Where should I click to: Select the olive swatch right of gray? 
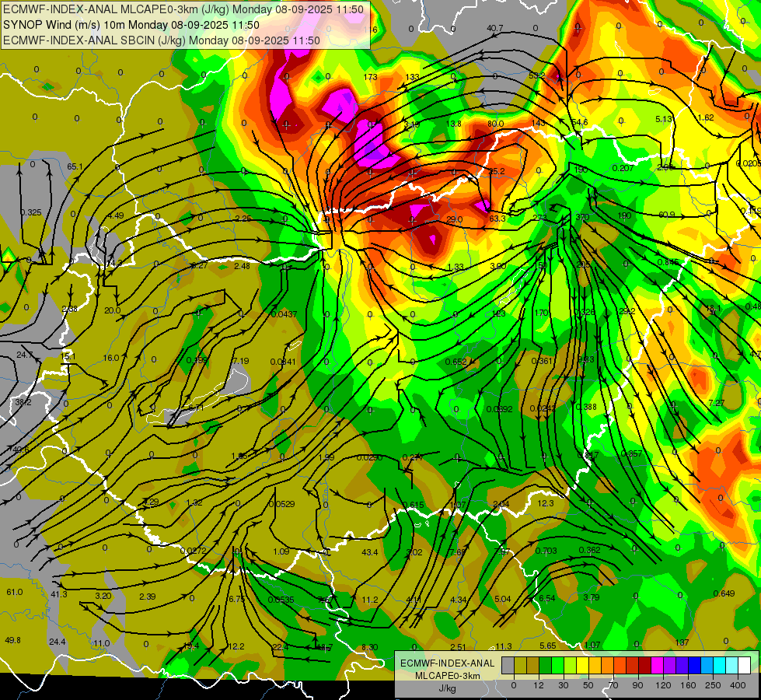pos(520,665)
